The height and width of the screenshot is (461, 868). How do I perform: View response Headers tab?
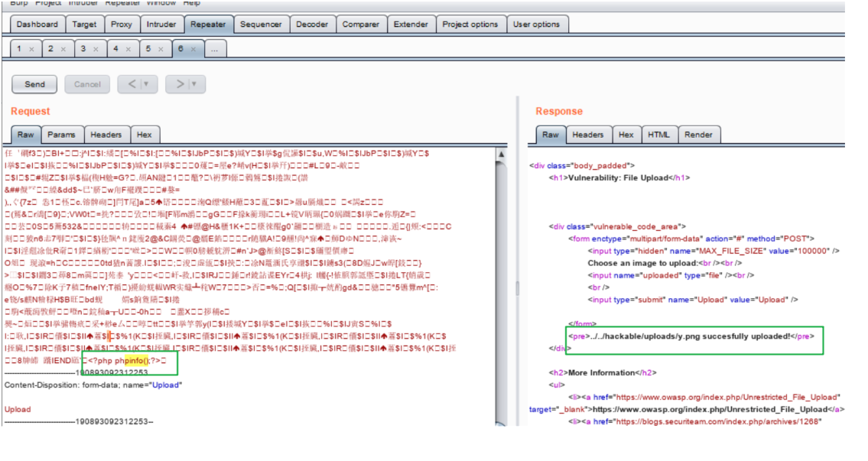click(x=587, y=135)
